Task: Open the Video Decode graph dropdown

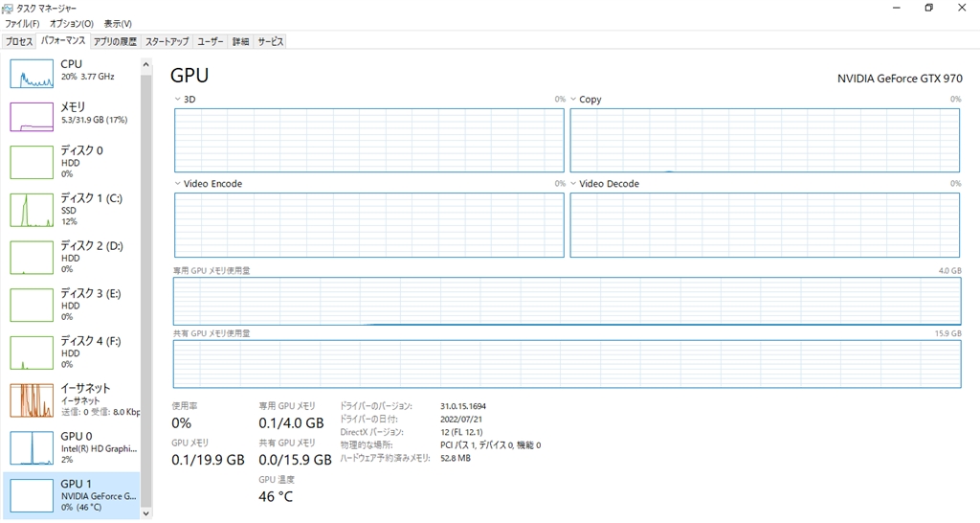Action: [574, 184]
